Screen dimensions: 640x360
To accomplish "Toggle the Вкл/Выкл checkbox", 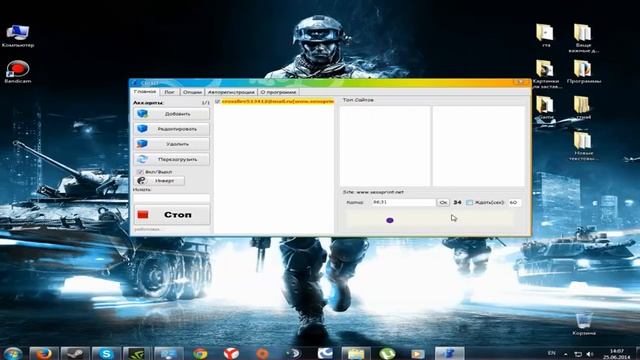I will pyautogui.click(x=140, y=172).
